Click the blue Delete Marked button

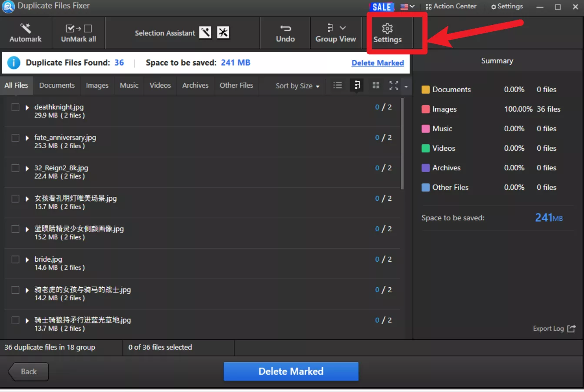[291, 372]
